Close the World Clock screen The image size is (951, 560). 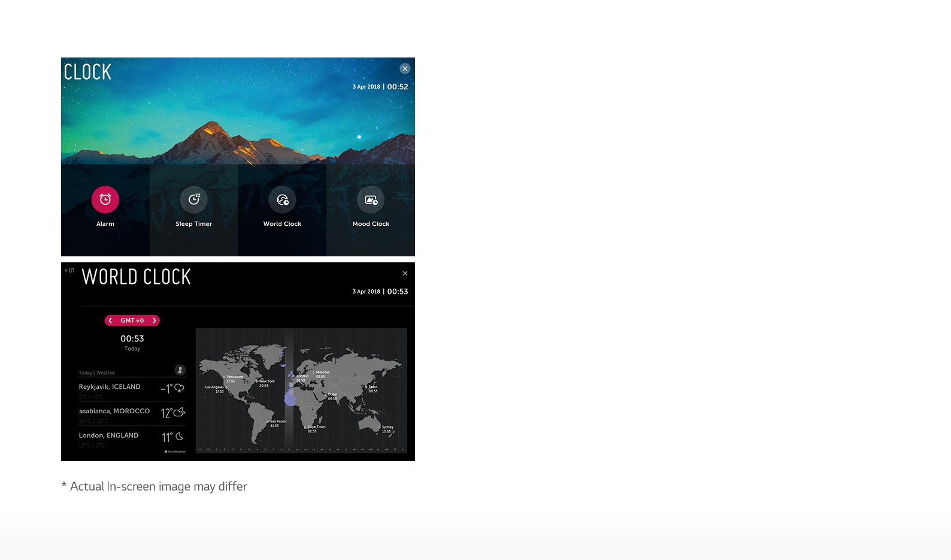click(x=405, y=273)
